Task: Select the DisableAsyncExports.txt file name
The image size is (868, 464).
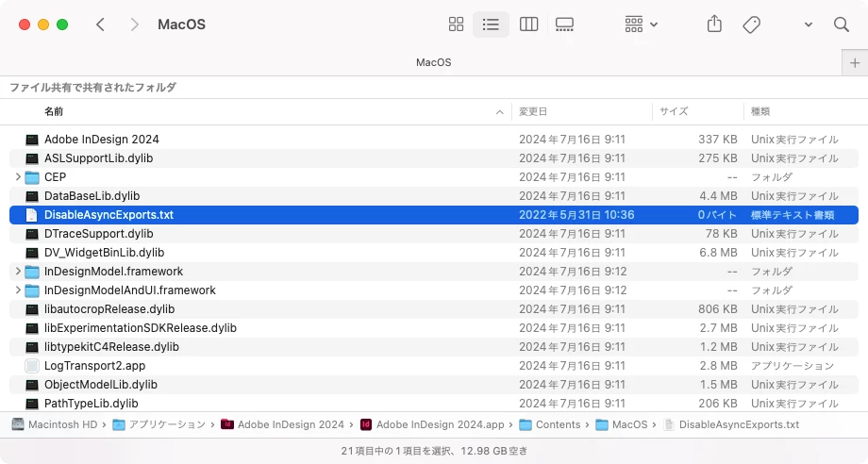Action: 109,215
